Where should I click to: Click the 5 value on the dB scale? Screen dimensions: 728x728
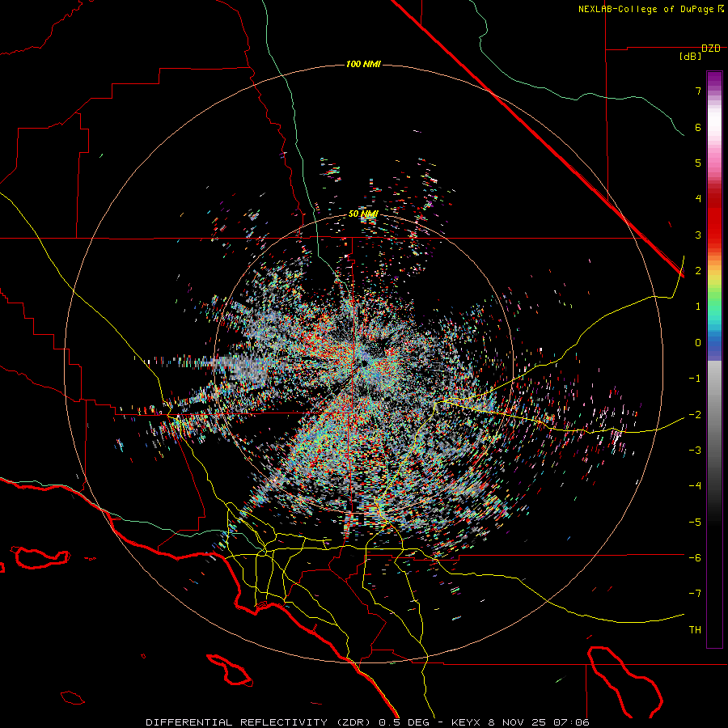click(x=698, y=163)
